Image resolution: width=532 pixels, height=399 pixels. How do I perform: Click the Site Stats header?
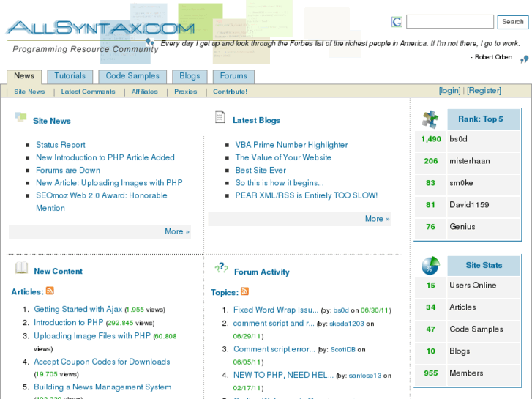[x=484, y=265]
